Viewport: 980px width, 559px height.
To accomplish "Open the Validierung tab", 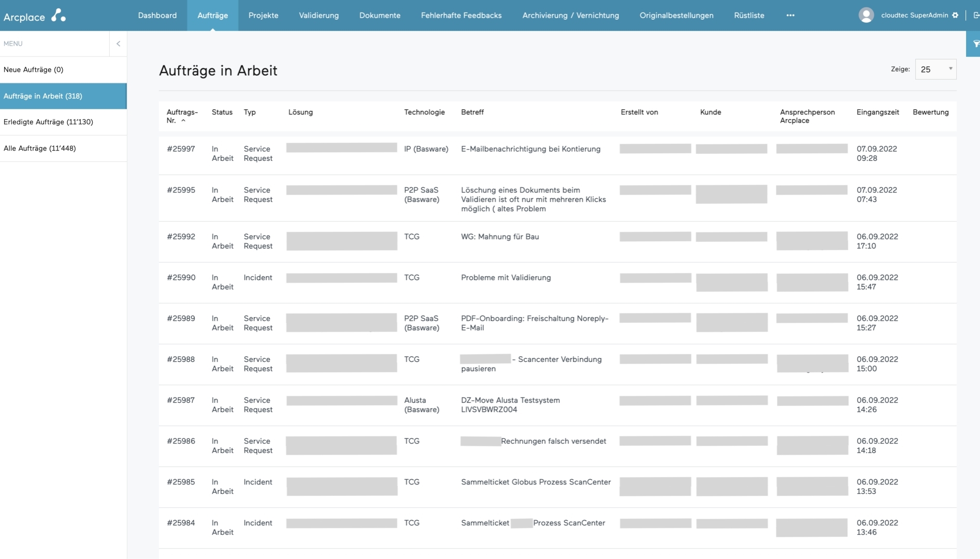I will [x=319, y=16].
